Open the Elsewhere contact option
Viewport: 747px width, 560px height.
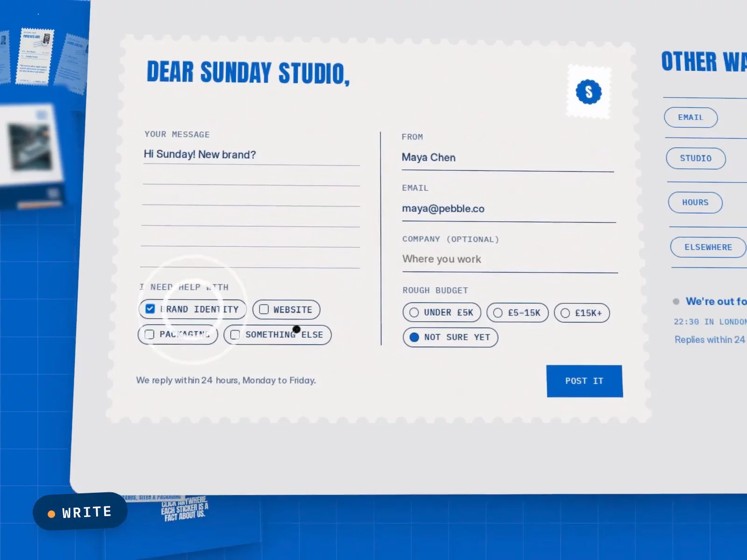point(708,247)
